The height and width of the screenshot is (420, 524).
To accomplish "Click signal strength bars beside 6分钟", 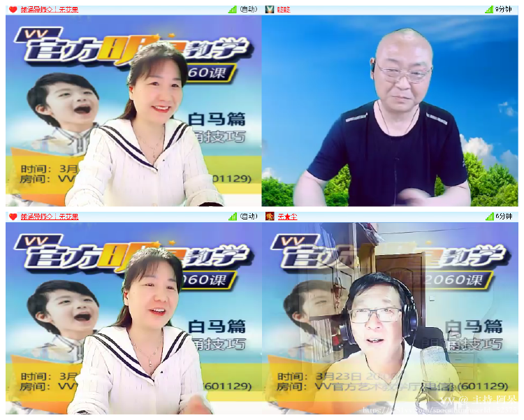I will click(489, 217).
